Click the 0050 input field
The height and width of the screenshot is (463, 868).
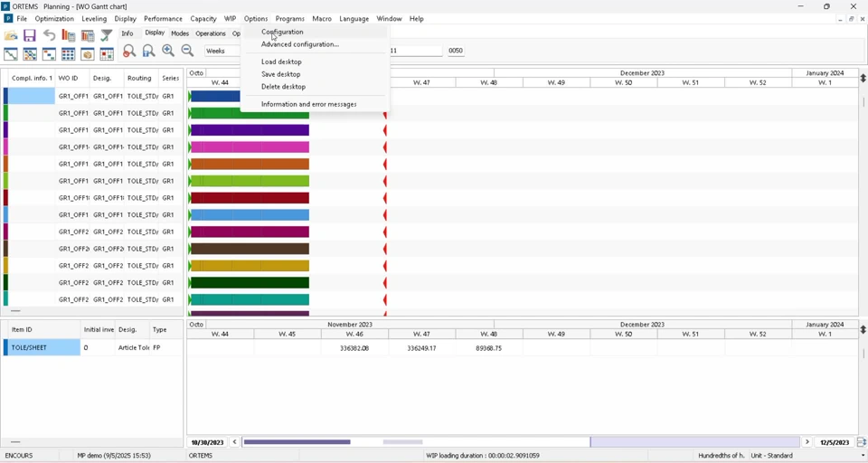(x=456, y=51)
